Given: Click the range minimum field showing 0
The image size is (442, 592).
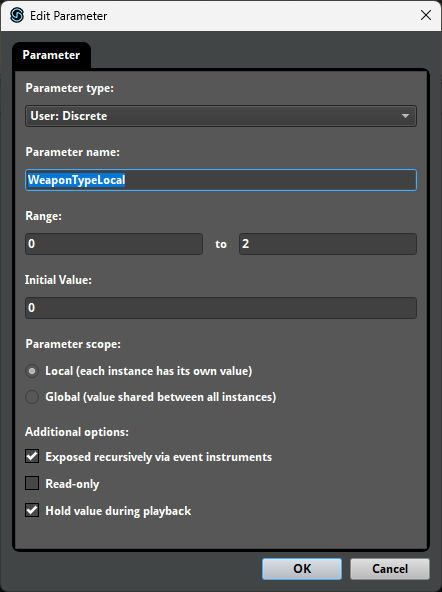Looking at the screenshot, I should click(x=114, y=244).
